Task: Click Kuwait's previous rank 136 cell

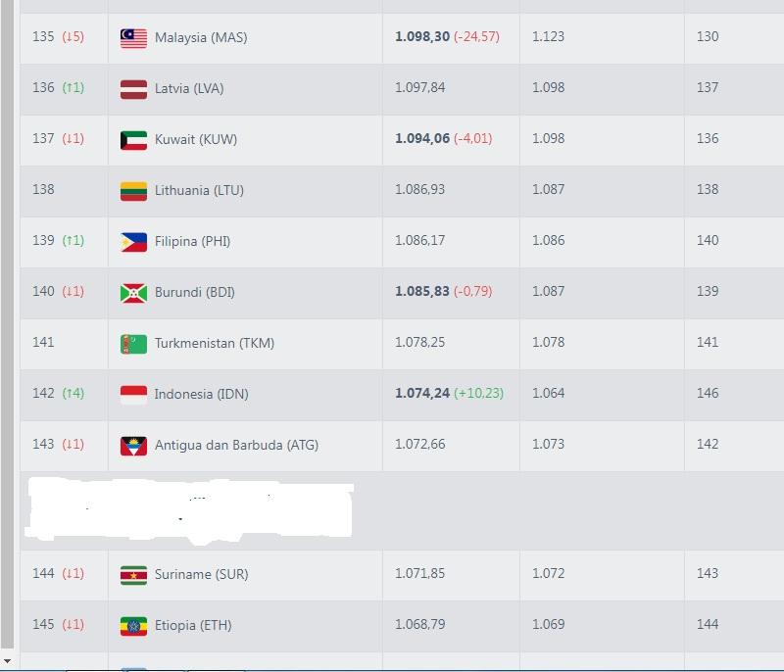Action: (708, 139)
